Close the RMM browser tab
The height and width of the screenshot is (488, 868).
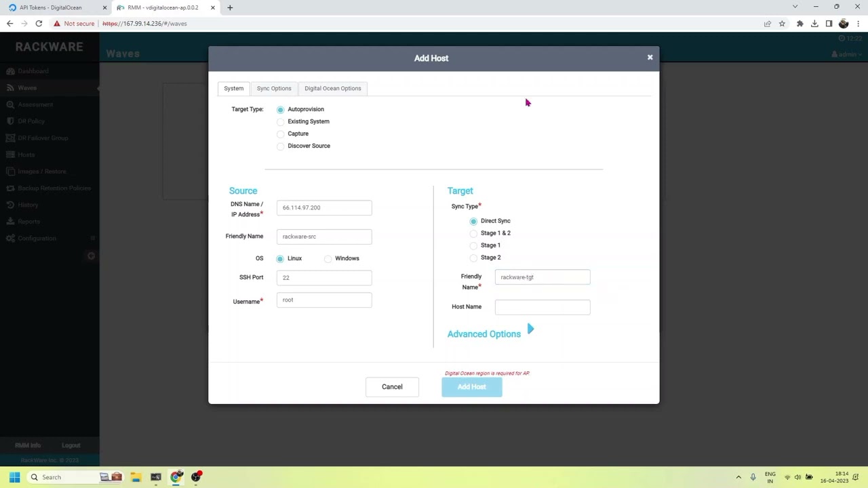point(213,7)
